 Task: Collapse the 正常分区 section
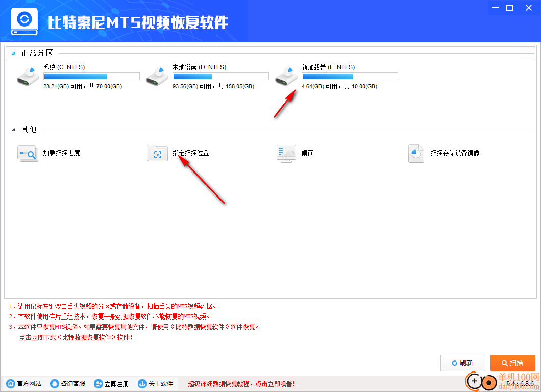(13, 53)
